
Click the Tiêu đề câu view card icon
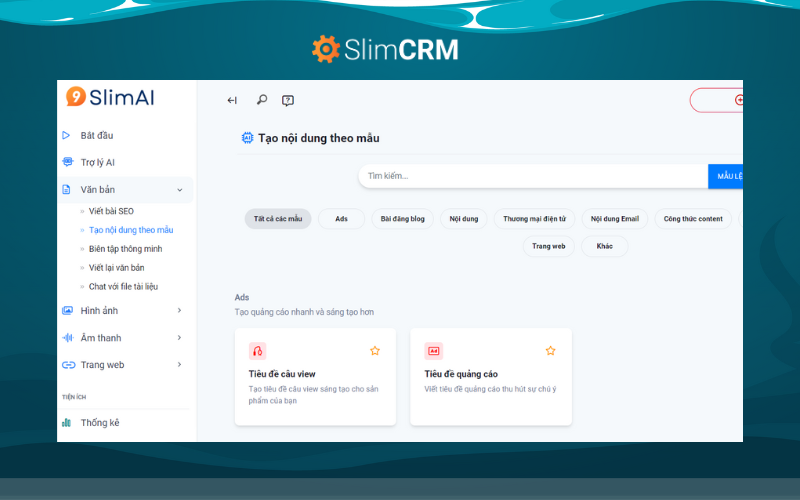point(258,351)
